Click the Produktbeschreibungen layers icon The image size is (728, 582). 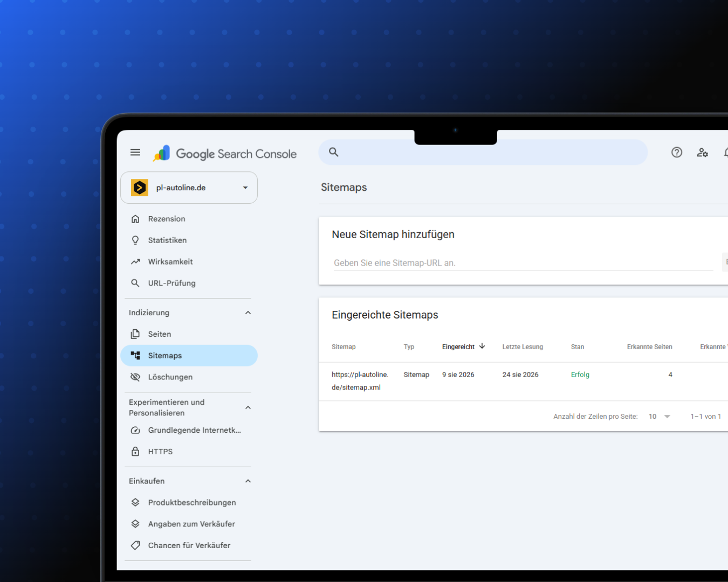(135, 502)
